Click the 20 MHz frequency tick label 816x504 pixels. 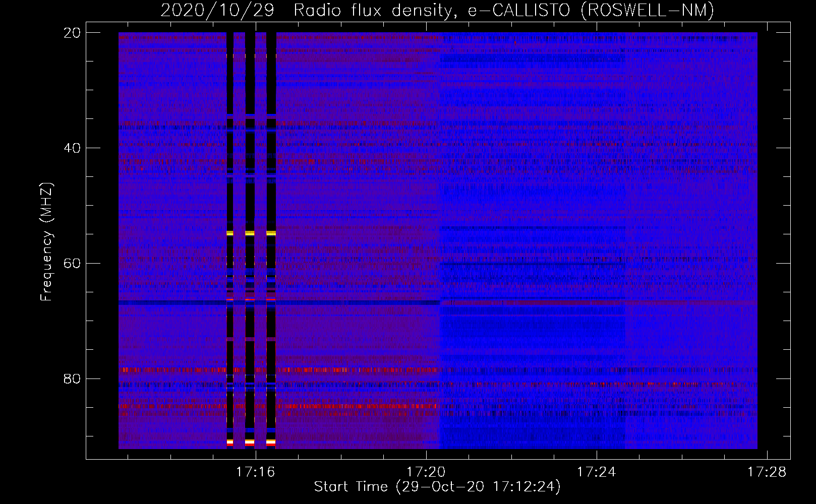point(72,33)
